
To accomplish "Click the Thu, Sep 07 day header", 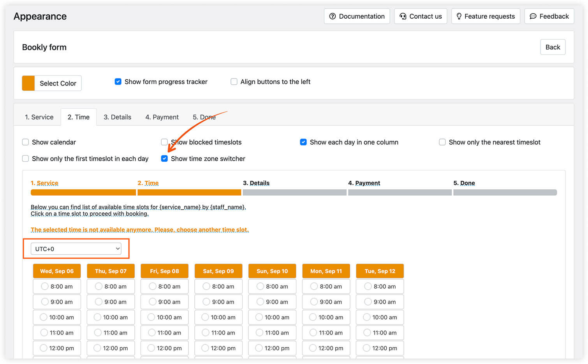I will coord(111,271).
